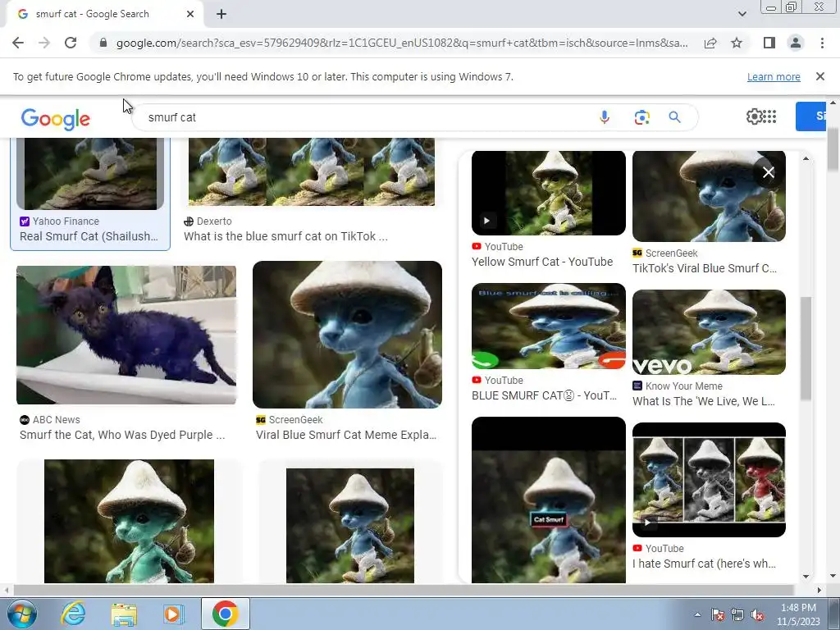Open the volume speaker tray icon
840x630 pixels.
tap(757, 614)
